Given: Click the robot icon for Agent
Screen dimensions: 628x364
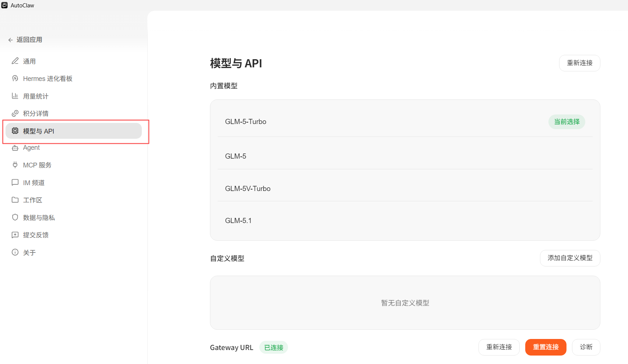Looking at the screenshot, I should (15, 148).
